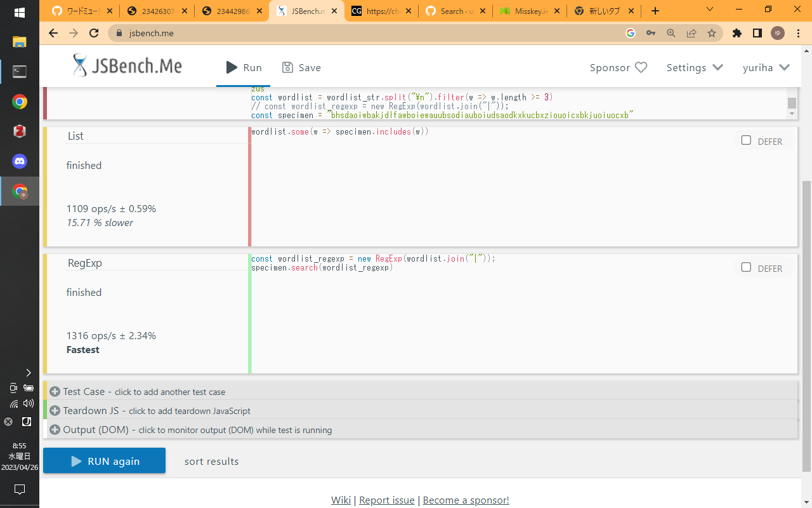
Task: Click the password key icon in the toolbar
Action: point(651,32)
